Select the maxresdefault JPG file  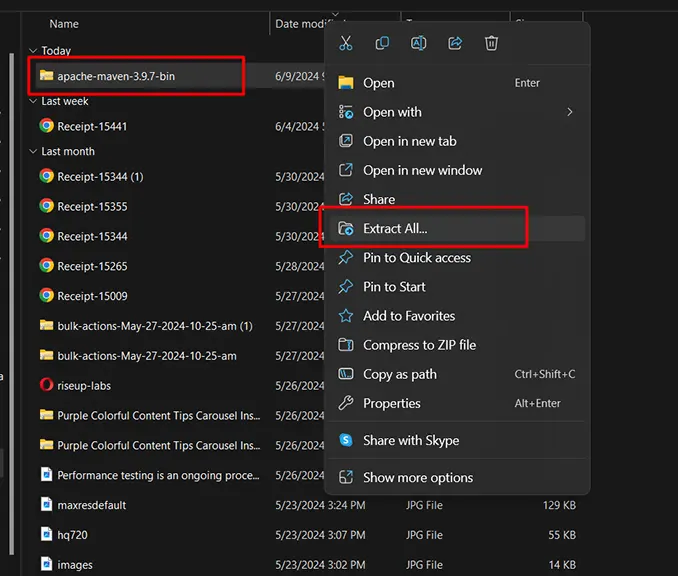[91, 505]
